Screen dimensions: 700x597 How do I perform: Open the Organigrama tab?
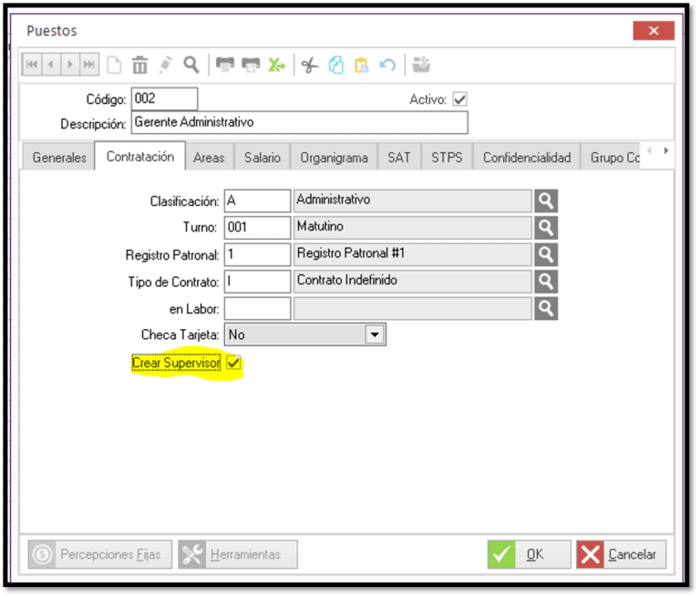point(335,158)
